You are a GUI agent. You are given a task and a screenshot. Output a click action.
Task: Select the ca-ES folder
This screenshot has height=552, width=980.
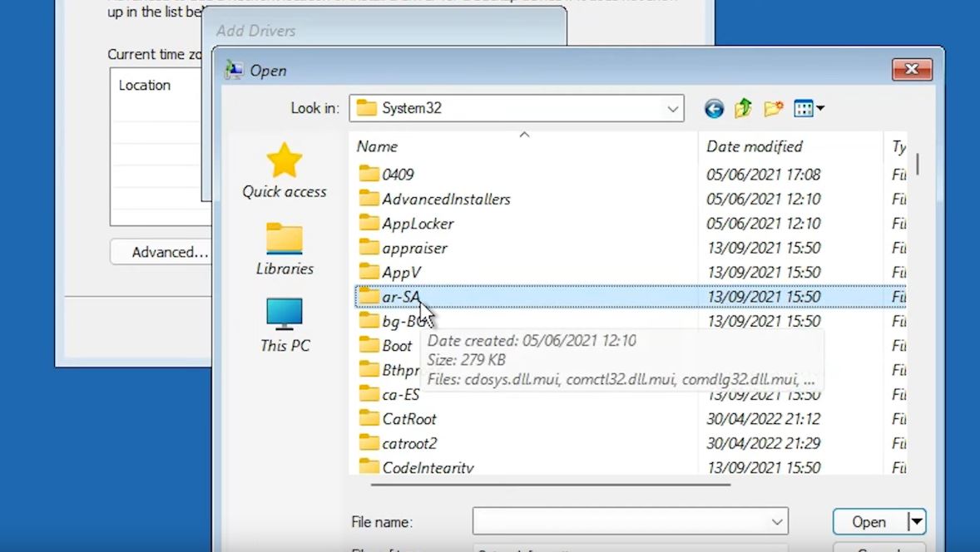(x=389, y=395)
